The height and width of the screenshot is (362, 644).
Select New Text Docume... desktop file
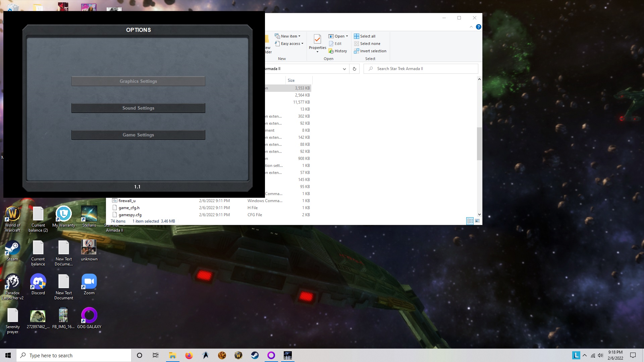[64, 253]
